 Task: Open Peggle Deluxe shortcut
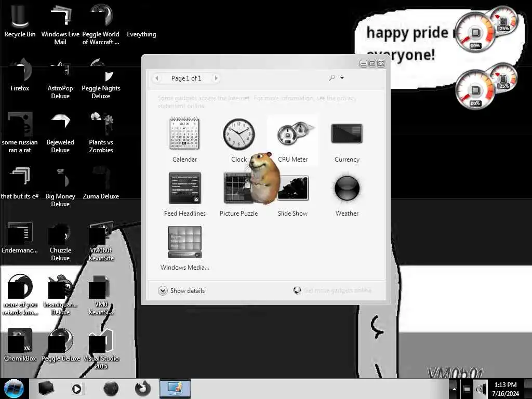pos(60,345)
